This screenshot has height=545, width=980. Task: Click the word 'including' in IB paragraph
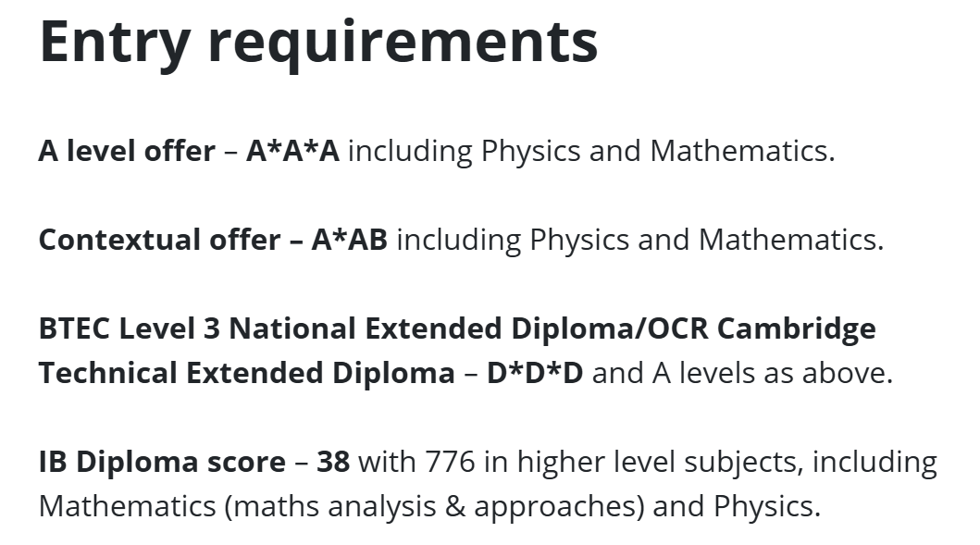pos(875,463)
